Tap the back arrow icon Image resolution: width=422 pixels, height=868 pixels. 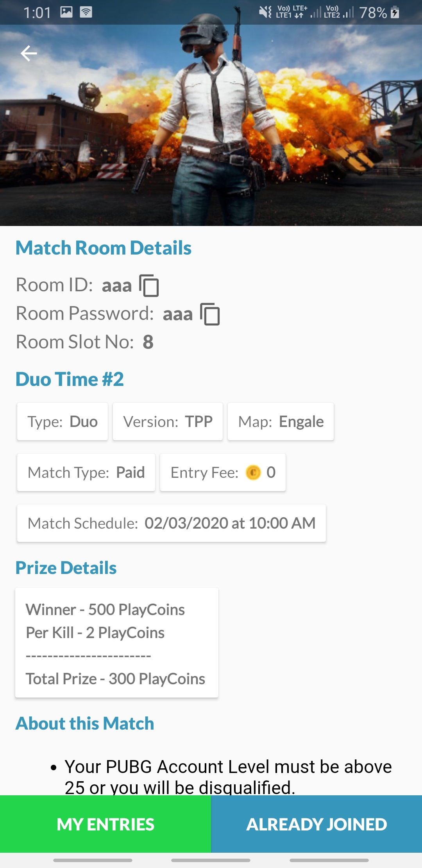(x=29, y=54)
